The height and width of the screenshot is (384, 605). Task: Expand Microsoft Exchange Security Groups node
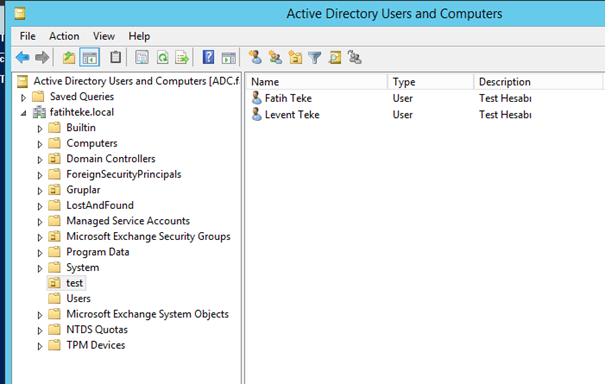[40, 237]
